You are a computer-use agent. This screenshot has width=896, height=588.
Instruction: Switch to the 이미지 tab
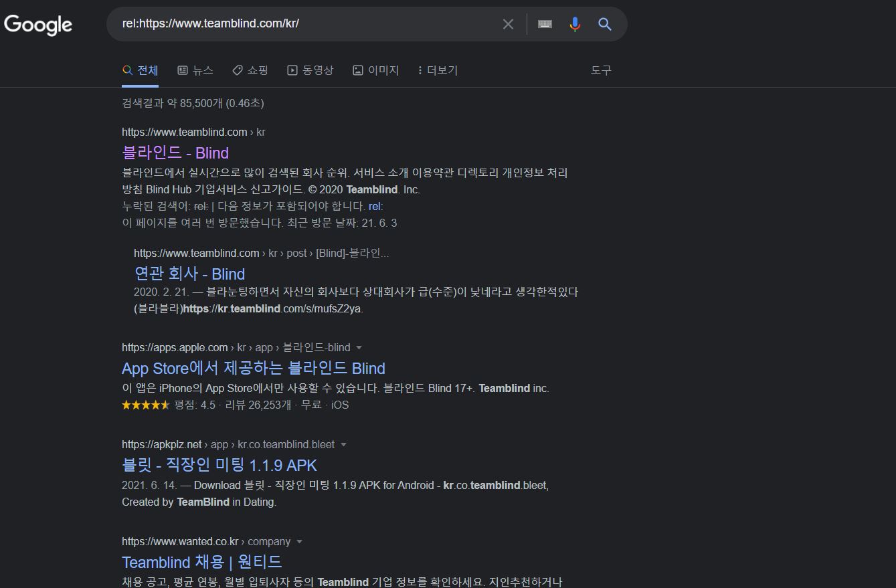point(375,70)
